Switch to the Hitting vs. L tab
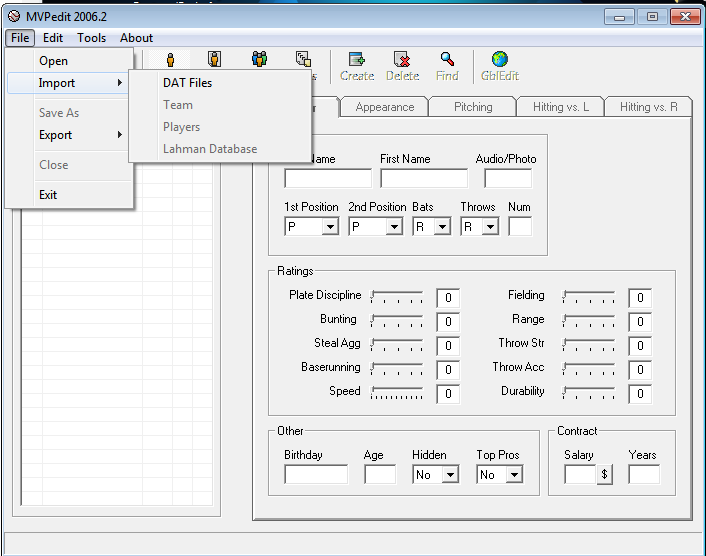The width and height of the screenshot is (706, 556). click(561, 107)
